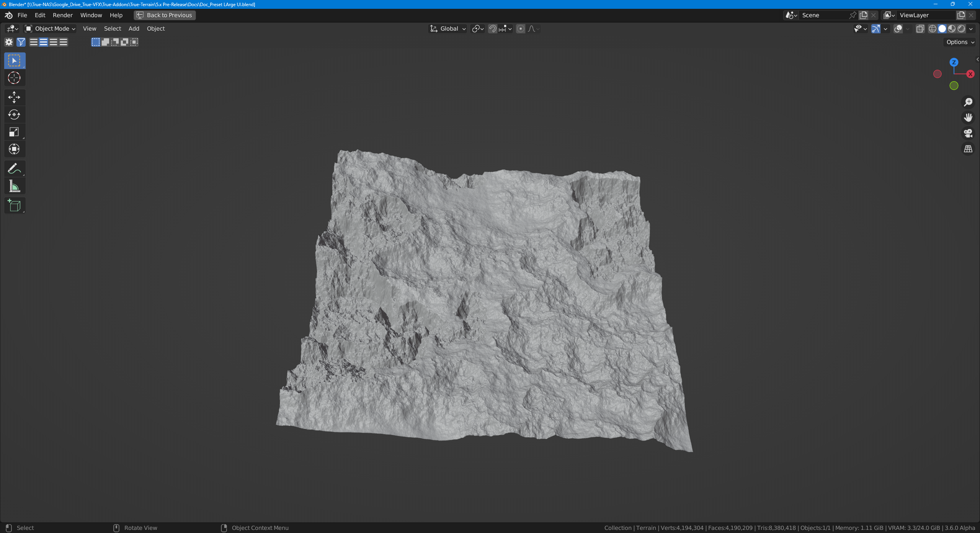Click the Scene name field
The height and width of the screenshot is (533, 980).
pyautogui.click(x=823, y=15)
